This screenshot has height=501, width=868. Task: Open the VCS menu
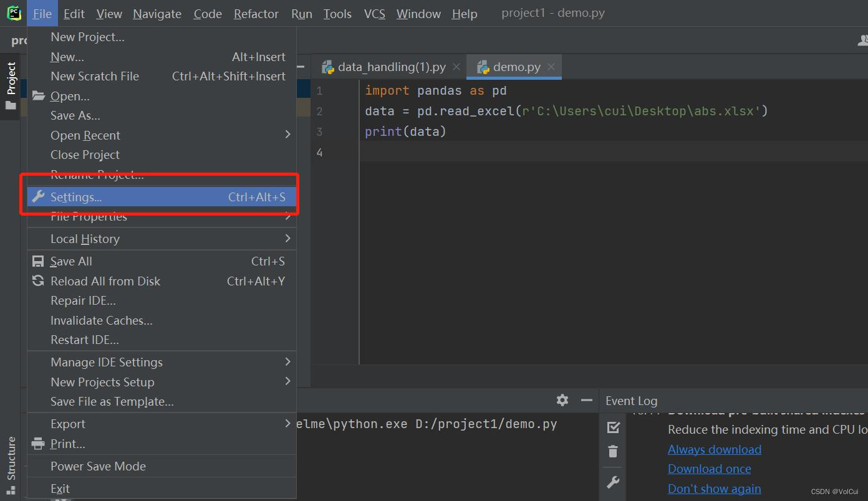374,14
